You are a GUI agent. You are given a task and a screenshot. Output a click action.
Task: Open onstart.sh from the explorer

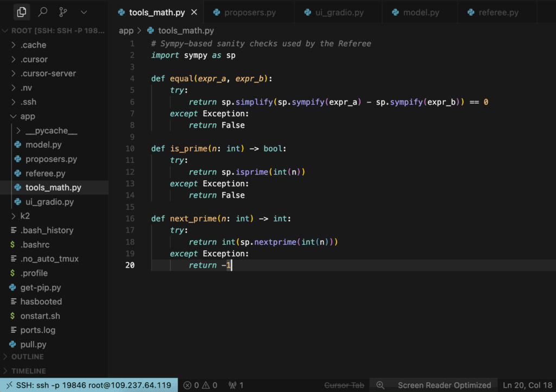coord(40,315)
